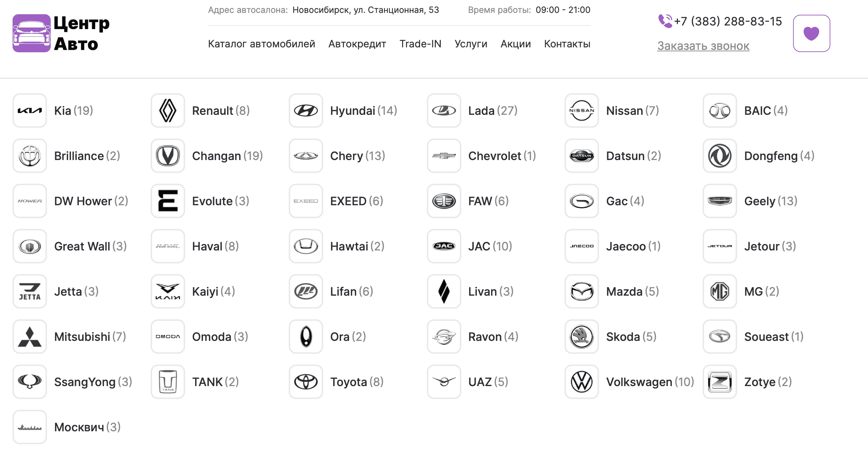
Task: Click the Skoda logo icon
Action: [582, 337]
